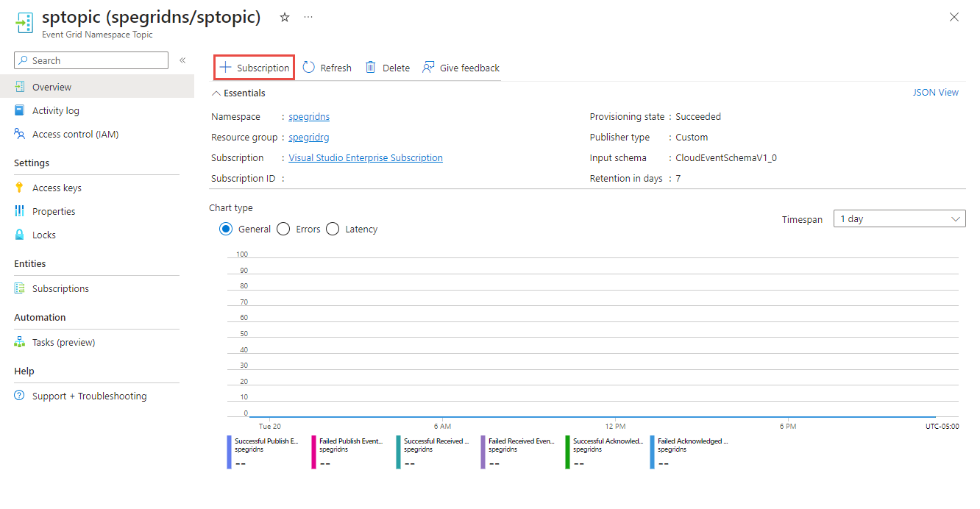Image resolution: width=980 pixels, height=509 pixels.
Task: Open the spegridns namespace link
Action: pos(309,116)
